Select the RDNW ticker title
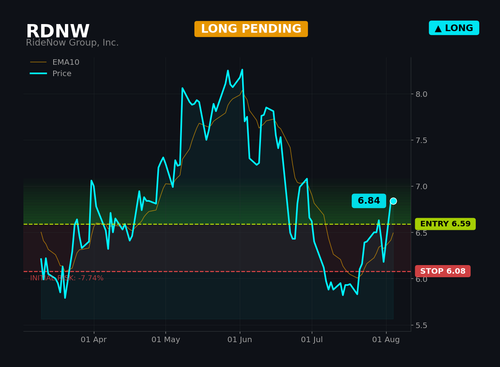 click(x=58, y=31)
